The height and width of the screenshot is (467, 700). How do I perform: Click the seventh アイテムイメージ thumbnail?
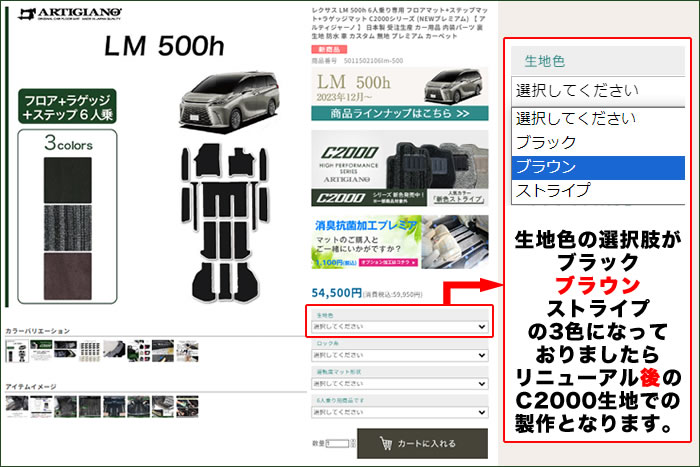163,406
